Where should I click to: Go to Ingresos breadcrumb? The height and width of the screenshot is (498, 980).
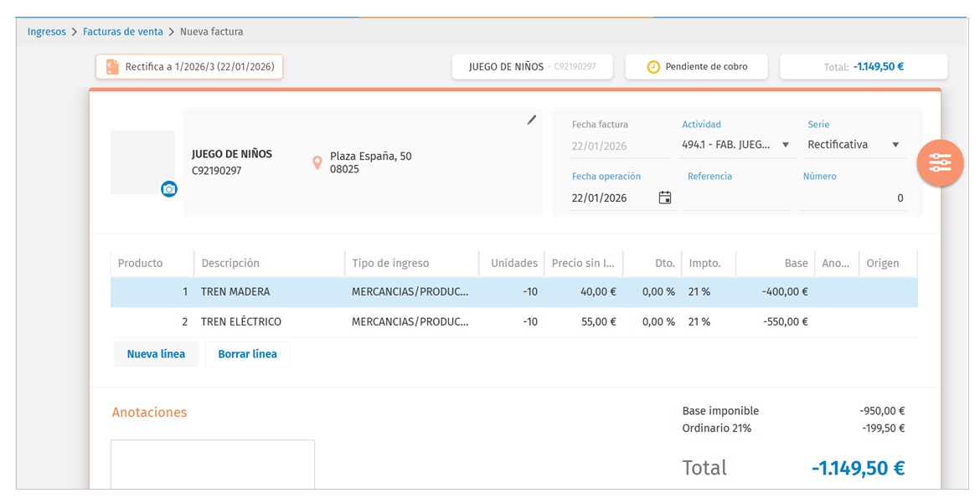pyautogui.click(x=46, y=31)
